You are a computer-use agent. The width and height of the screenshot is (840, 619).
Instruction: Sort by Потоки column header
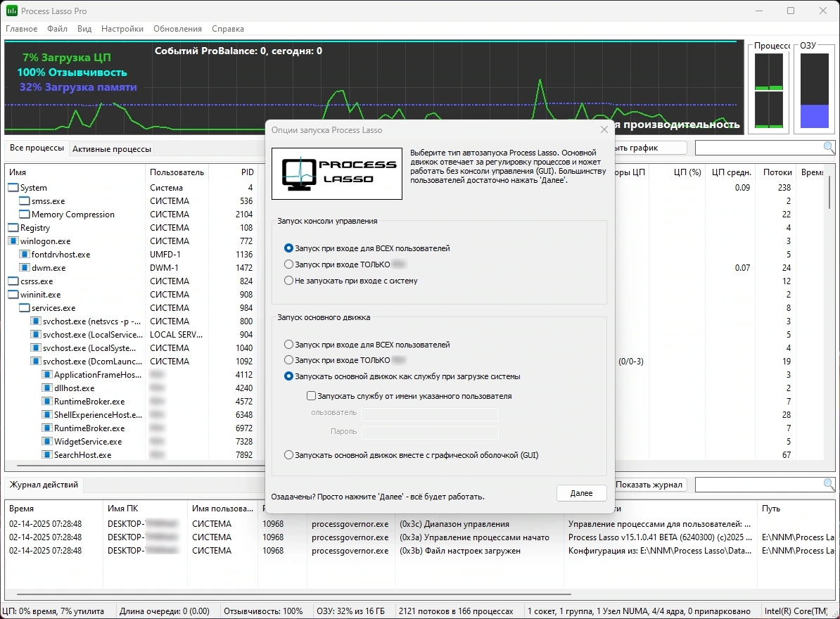point(777,172)
